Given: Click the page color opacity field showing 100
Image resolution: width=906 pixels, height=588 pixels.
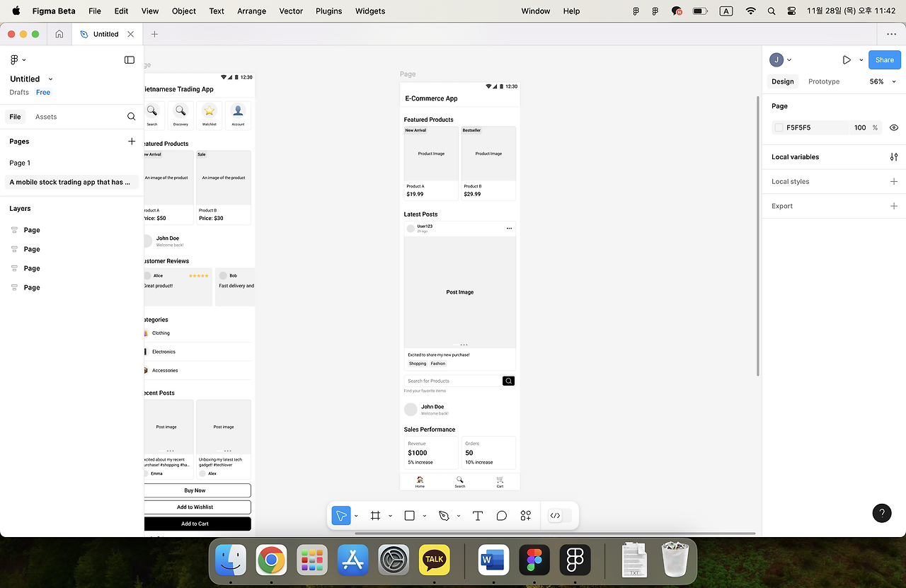Looking at the screenshot, I should (x=860, y=128).
